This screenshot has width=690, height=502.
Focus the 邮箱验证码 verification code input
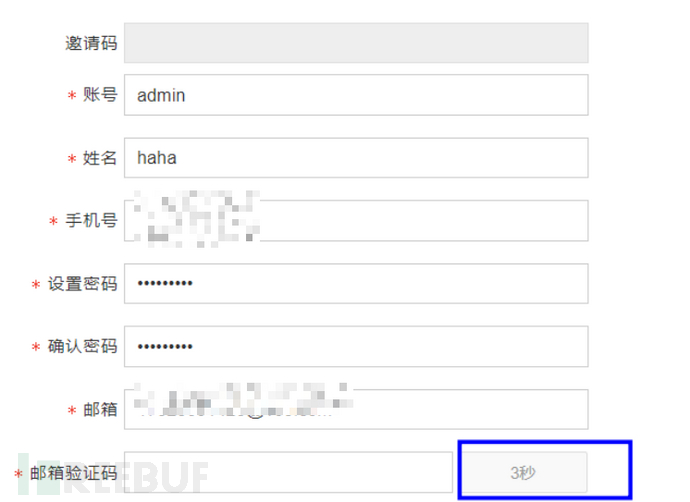click(288, 472)
